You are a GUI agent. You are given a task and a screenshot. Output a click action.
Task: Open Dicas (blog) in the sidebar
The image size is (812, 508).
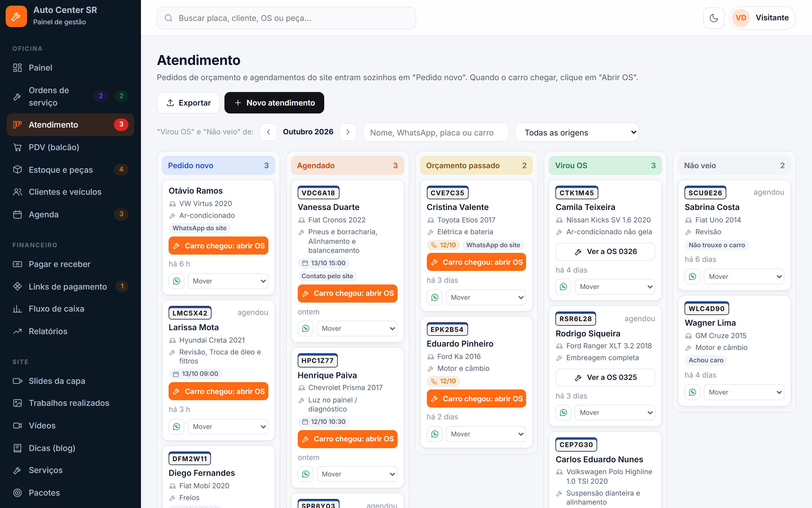[70, 448]
